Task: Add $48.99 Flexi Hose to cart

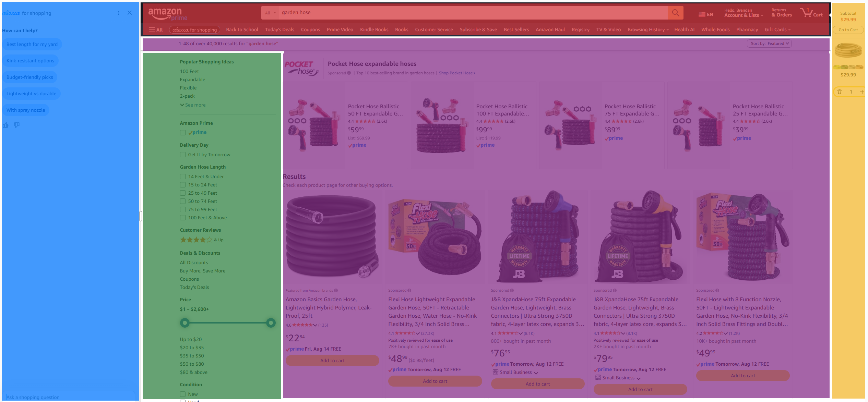Action: pyautogui.click(x=435, y=381)
